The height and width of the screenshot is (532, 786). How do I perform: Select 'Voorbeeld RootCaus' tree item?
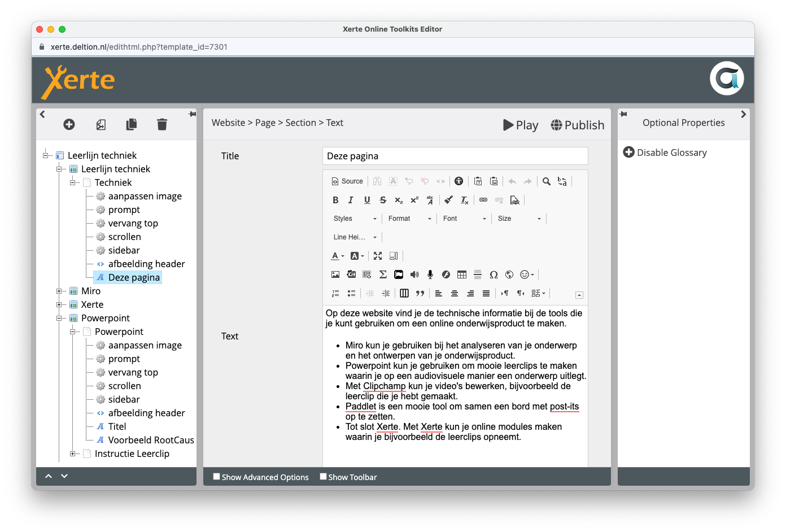click(x=151, y=440)
